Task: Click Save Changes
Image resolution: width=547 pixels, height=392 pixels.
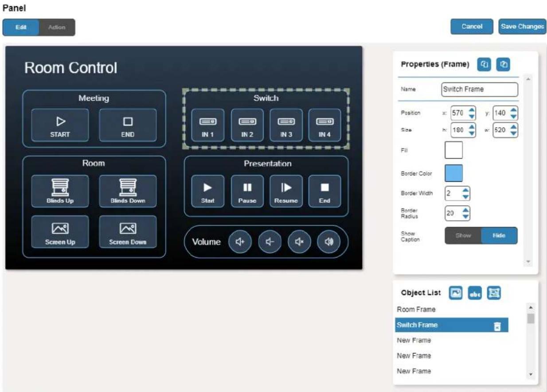Action: [x=522, y=27]
